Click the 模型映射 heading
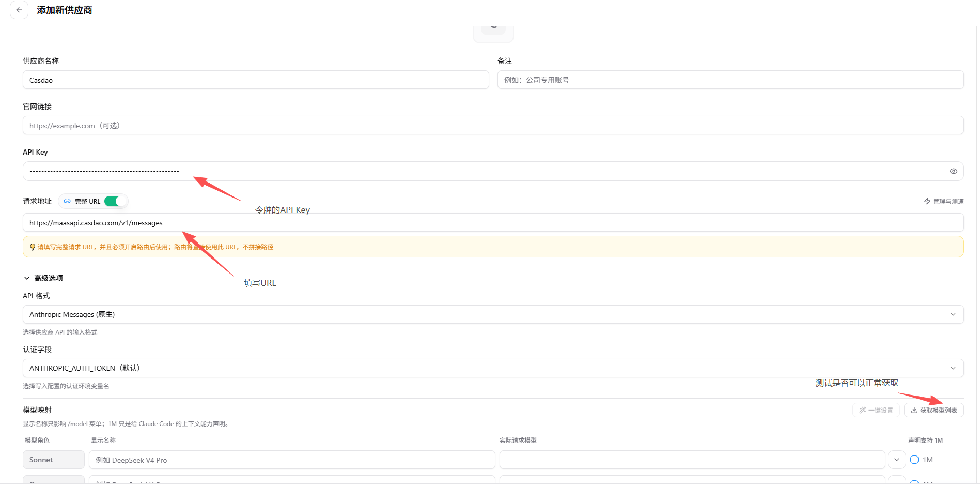Viewport: 980px width, 486px height. click(x=37, y=410)
